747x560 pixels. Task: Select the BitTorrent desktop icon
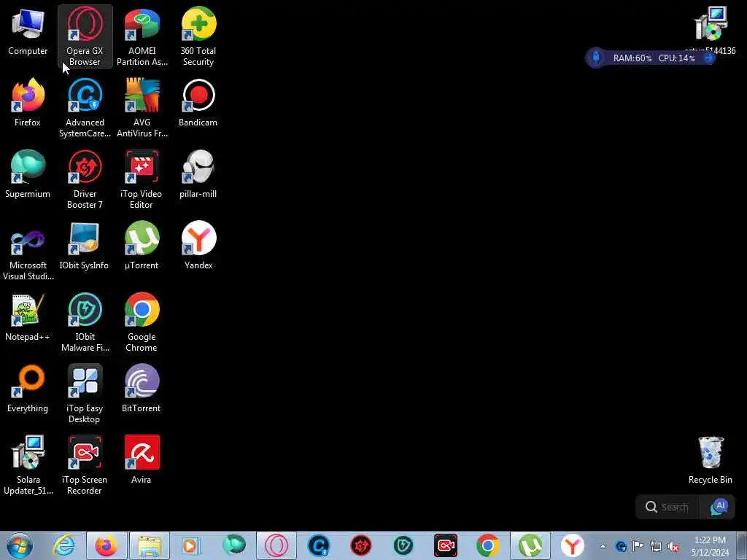[x=142, y=389]
